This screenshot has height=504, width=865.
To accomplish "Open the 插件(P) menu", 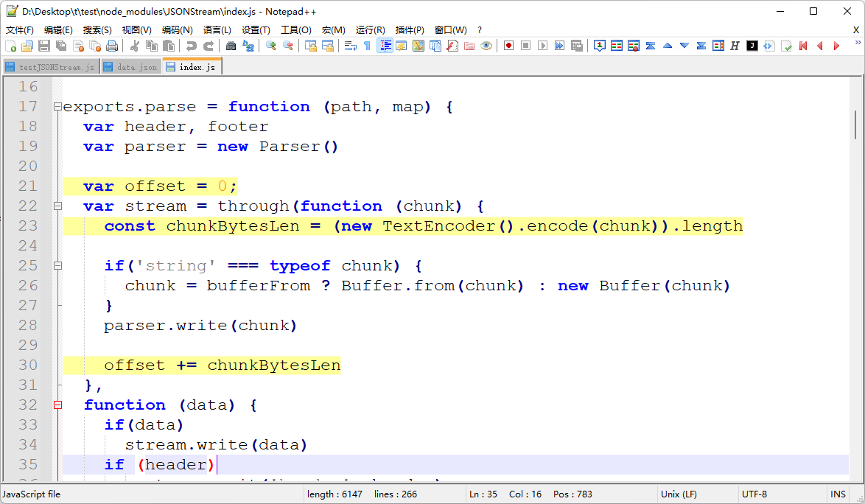I will [410, 29].
